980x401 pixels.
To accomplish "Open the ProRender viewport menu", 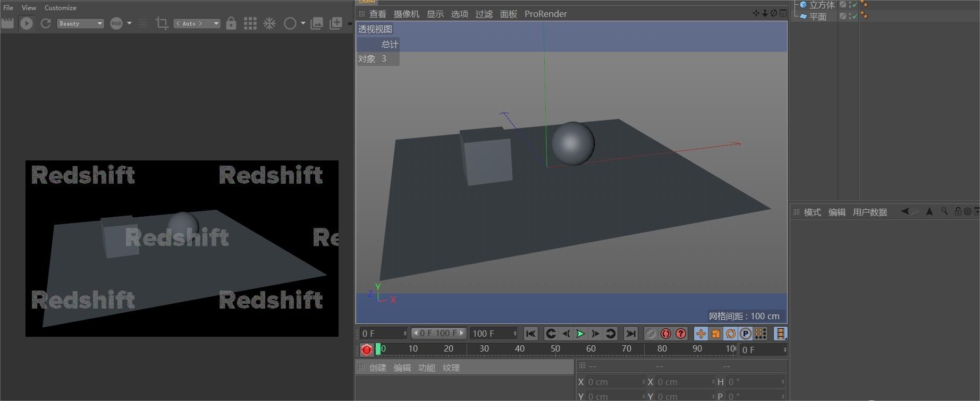I will pyautogui.click(x=545, y=14).
